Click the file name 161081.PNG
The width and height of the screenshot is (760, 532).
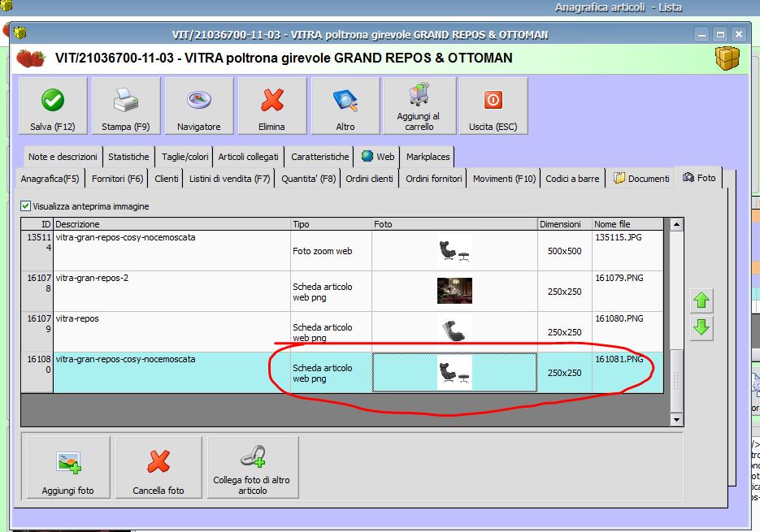click(x=619, y=360)
